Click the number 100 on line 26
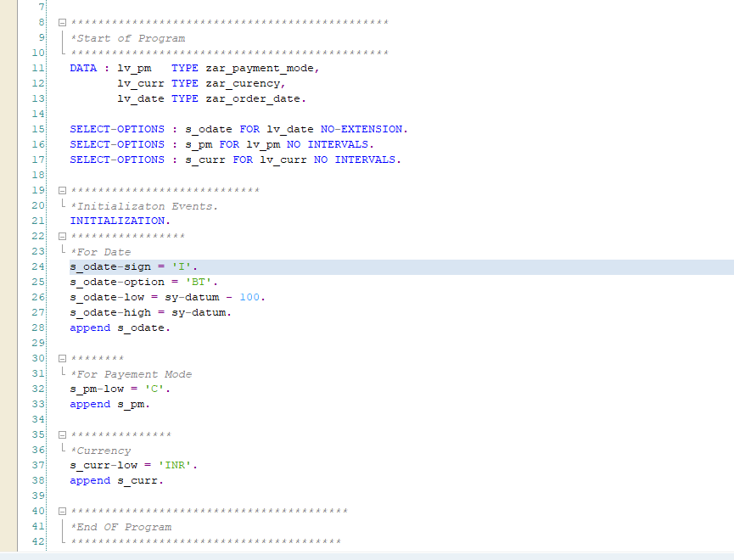This screenshot has height=560, width=734. pos(249,297)
